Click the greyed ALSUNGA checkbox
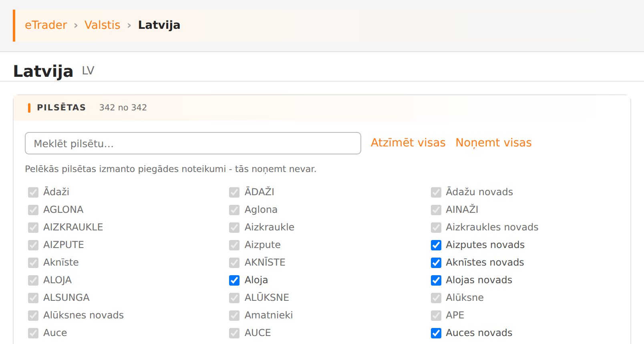 click(33, 298)
